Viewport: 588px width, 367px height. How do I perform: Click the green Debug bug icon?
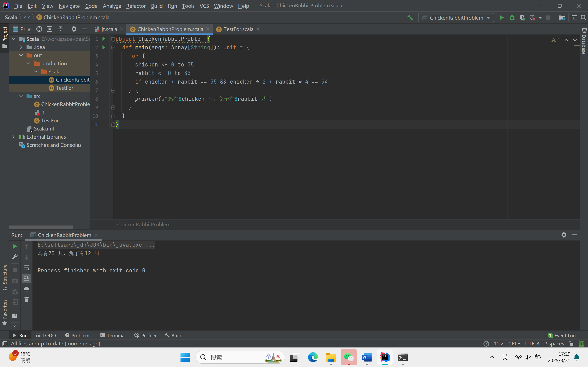[x=512, y=18]
